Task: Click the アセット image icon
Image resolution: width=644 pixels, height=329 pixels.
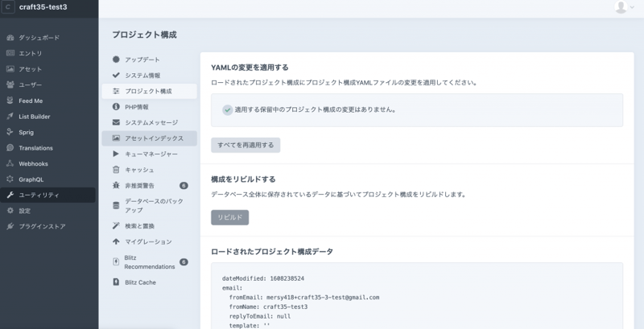Action: click(x=10, y=69)
